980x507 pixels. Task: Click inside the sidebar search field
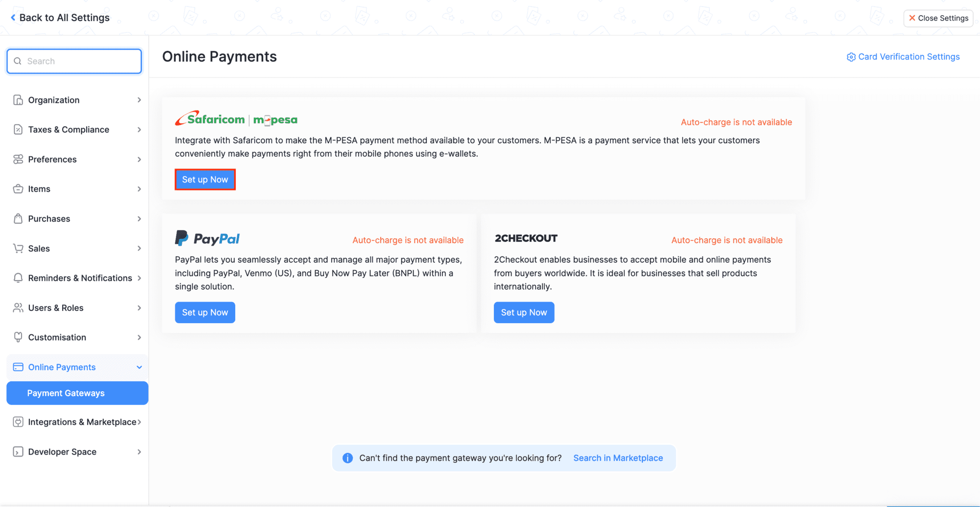pos(73,61)
